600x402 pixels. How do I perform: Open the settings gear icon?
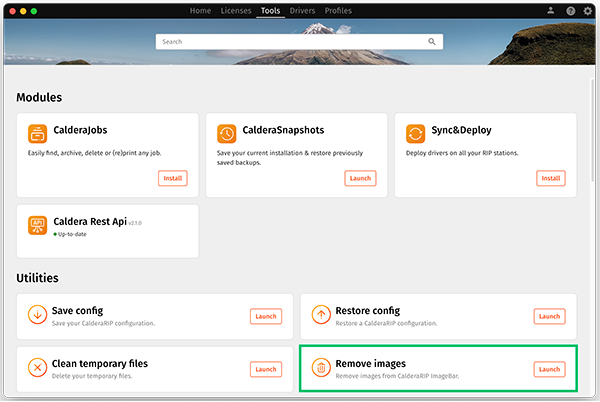coord(588,11)
